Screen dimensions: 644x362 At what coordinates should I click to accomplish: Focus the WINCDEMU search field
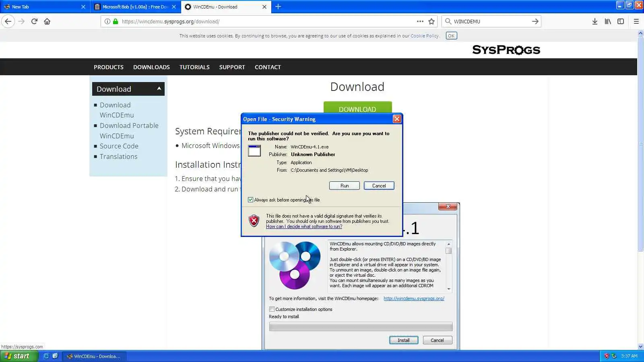pyautogui.click(x=491, y=21)
